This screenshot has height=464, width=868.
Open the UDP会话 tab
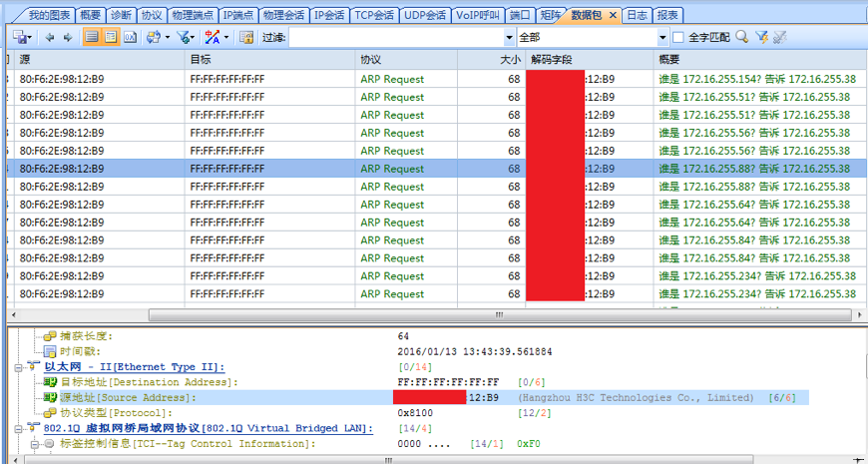(425, 15)
